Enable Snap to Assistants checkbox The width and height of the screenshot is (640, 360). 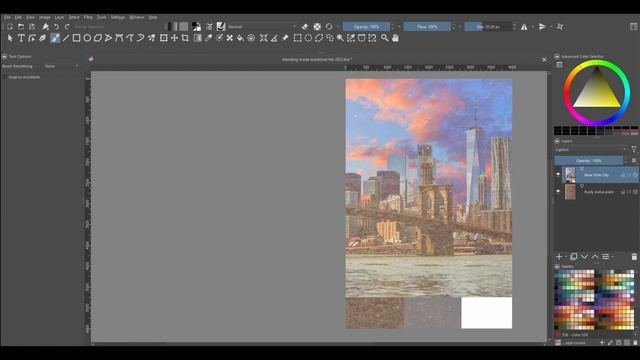4,77
